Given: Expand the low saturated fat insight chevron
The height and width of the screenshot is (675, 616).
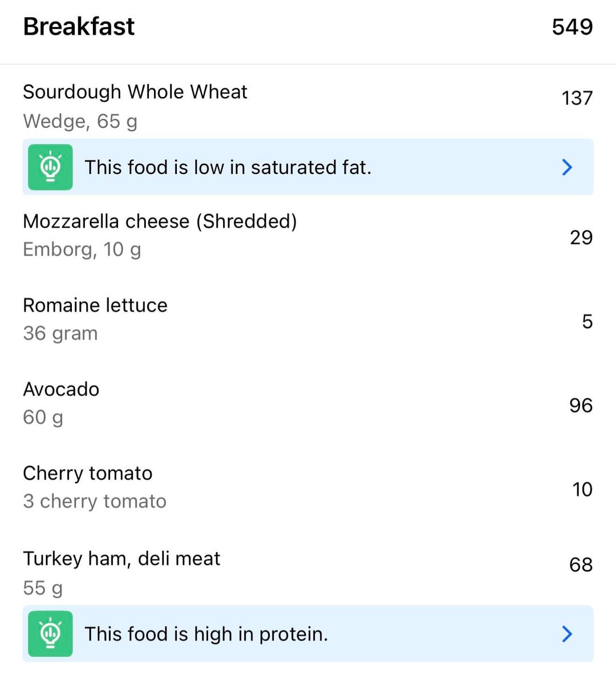Looking at the screenshot, I should (566, 167).
